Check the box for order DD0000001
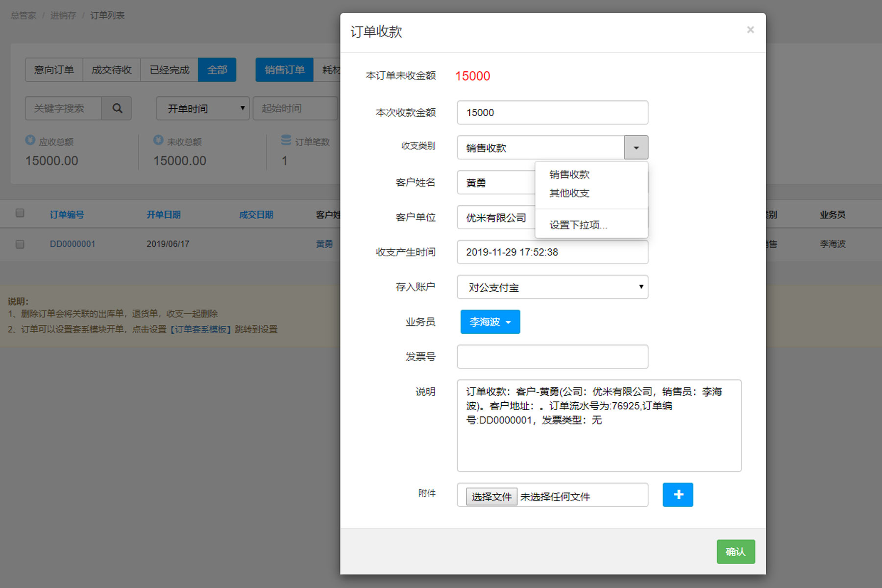 (20, 244)
